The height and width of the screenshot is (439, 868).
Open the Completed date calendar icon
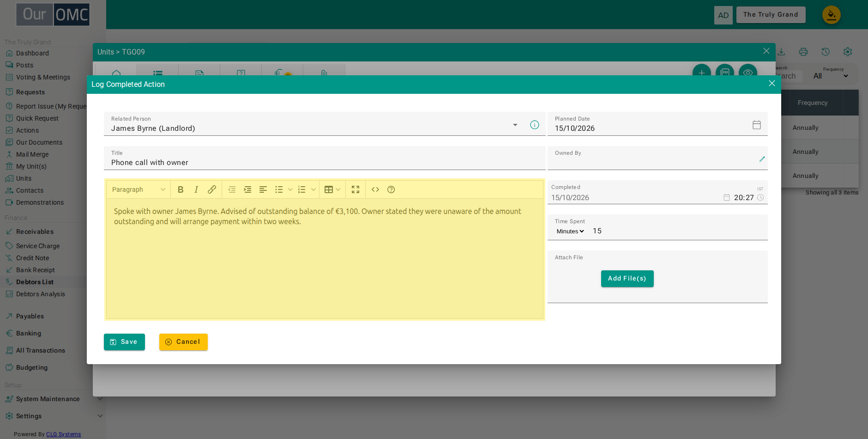[x=727, y=197]
